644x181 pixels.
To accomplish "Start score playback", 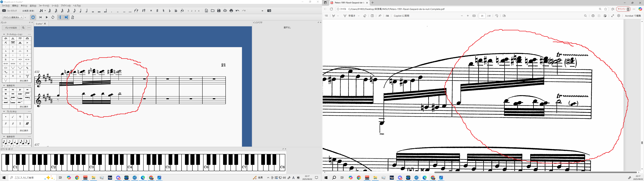I will point(47,17).
